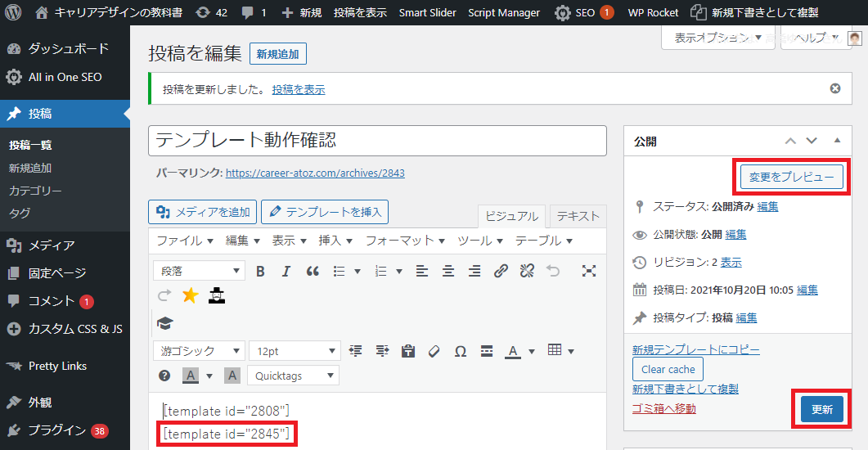Click the post title input field
This screenshot has height=450, width=868.
tap(377, 140)
